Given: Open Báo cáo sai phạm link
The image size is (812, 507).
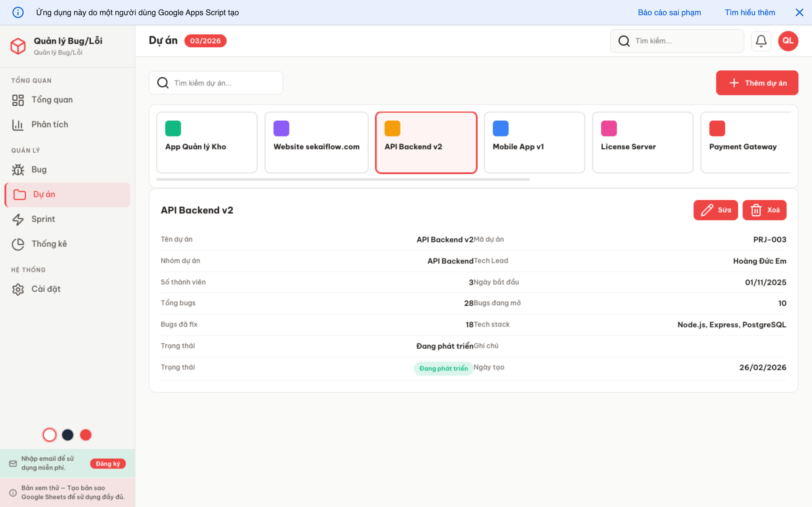Looking at the screenshot, I should pos(669,12).
